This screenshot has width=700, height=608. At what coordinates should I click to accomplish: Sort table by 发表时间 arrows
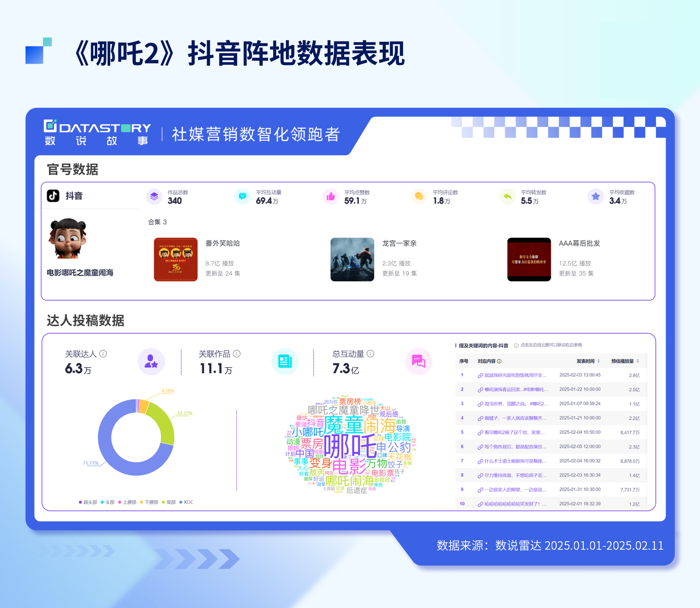pyautogui.click(x=598, y=361)
